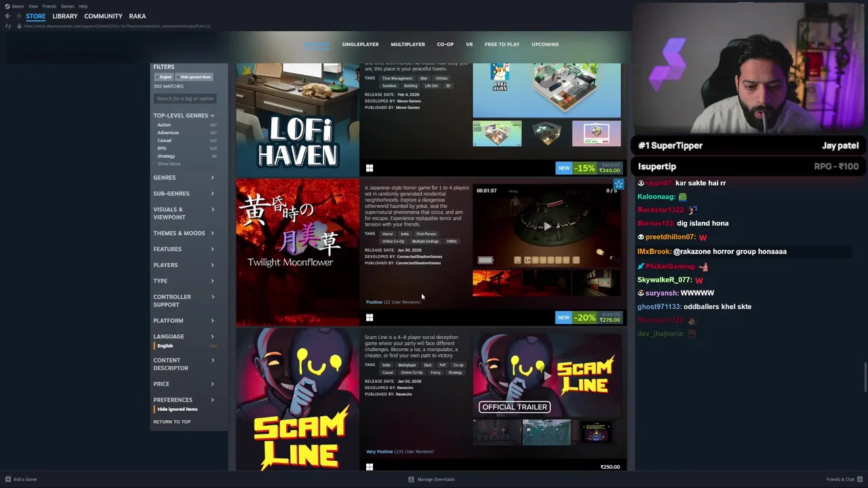Open the Multiplayer tab

(x=408, y=44)
